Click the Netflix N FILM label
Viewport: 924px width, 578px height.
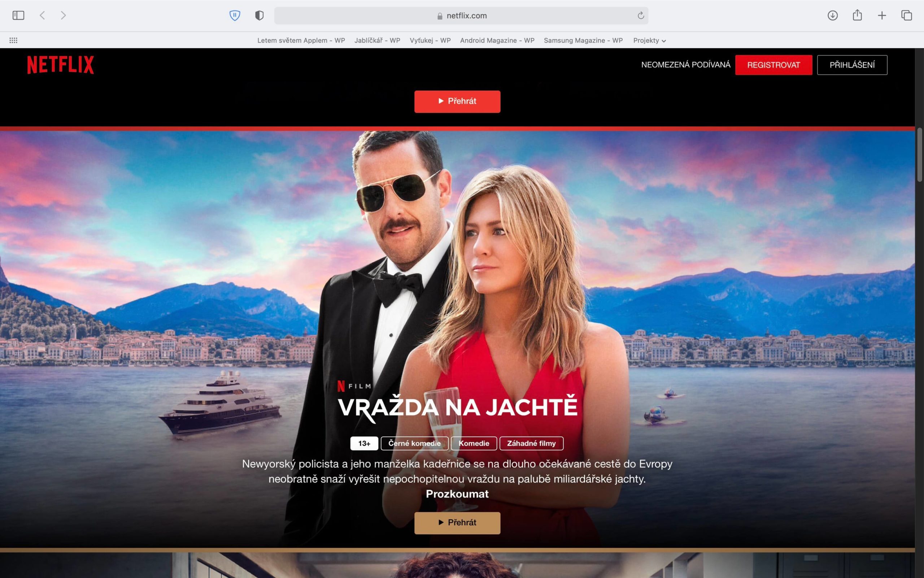[x=354, y=386]
